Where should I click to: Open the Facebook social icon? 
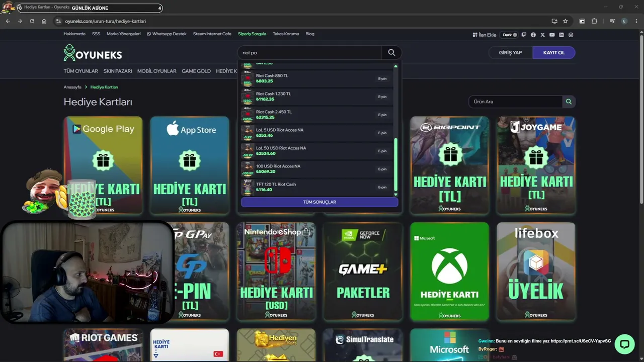click(533, 35)
